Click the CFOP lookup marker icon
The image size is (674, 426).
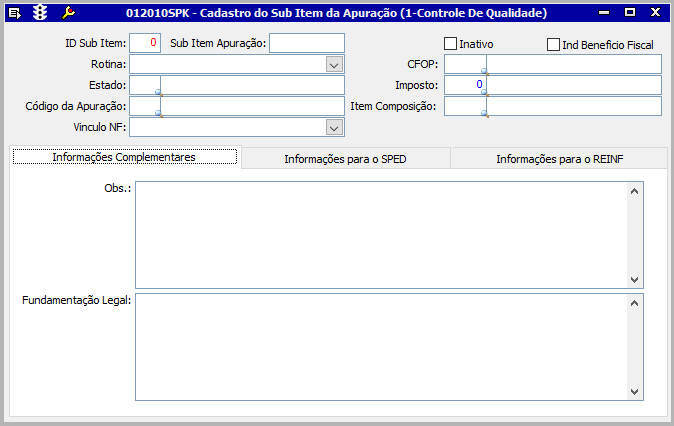click(x=484, y=71)
